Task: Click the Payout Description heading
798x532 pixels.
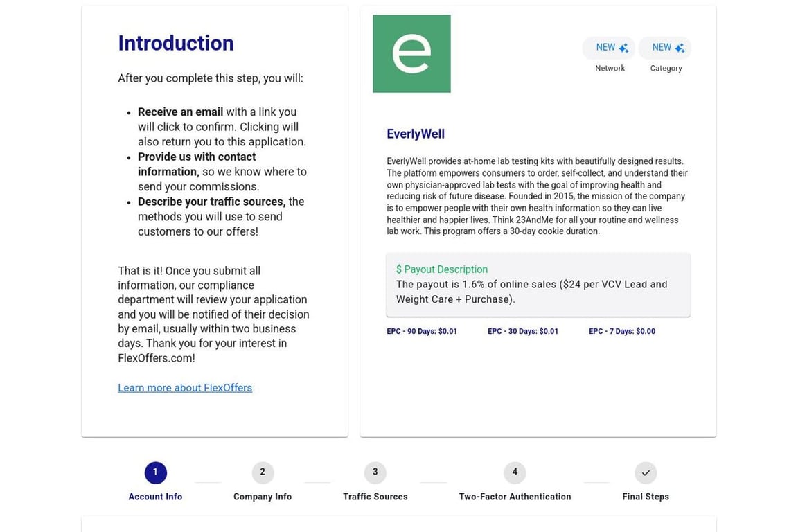Action: coord(442,269)
